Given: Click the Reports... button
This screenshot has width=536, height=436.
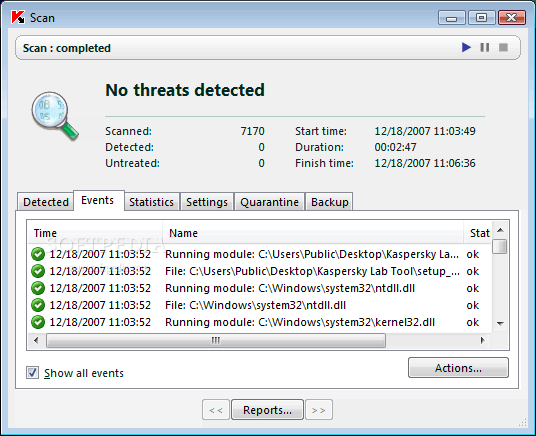Looking at the screenshot, I should [267, 410].
